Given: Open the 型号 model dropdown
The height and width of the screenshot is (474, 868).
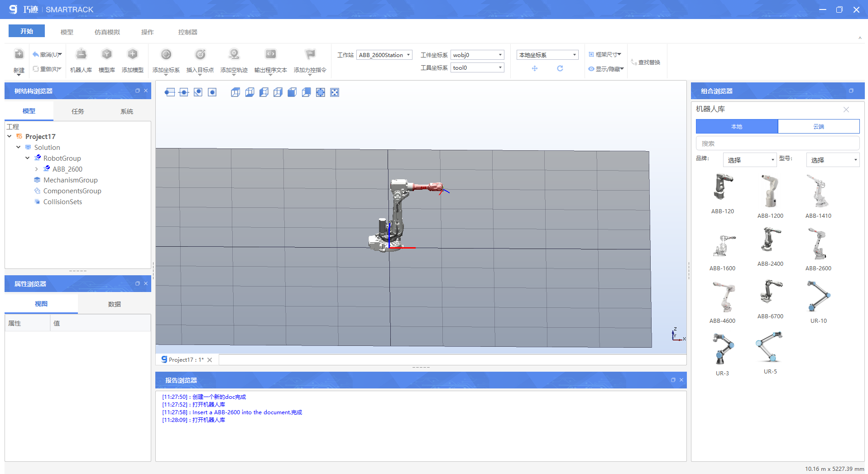Looking at the screenshot, I should point(833,160).
